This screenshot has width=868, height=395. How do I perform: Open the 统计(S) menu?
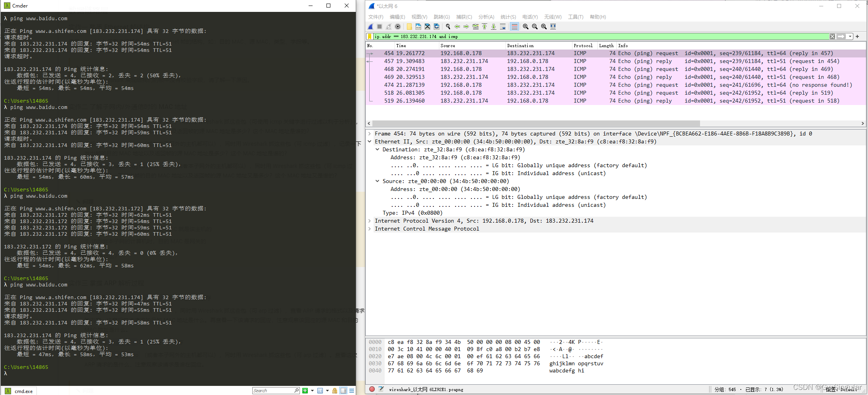508,17
